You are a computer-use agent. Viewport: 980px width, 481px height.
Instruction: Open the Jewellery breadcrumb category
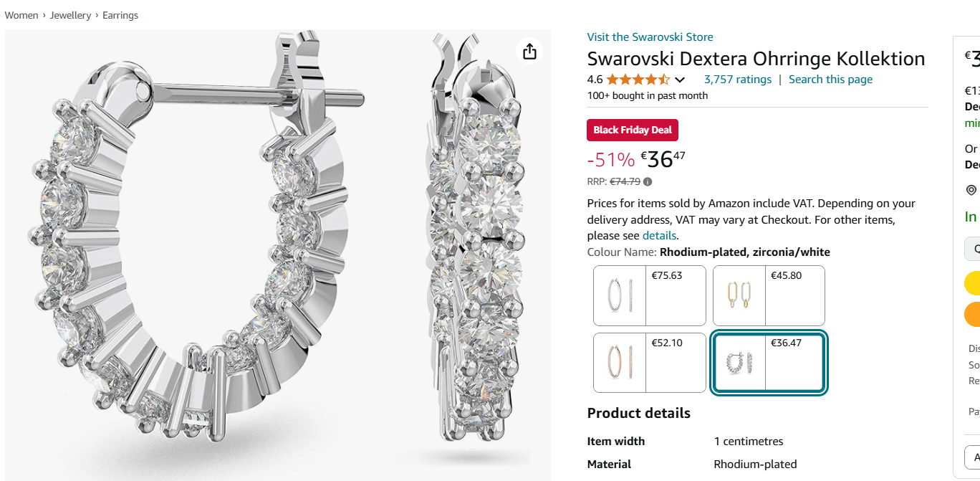coord(70,15)
